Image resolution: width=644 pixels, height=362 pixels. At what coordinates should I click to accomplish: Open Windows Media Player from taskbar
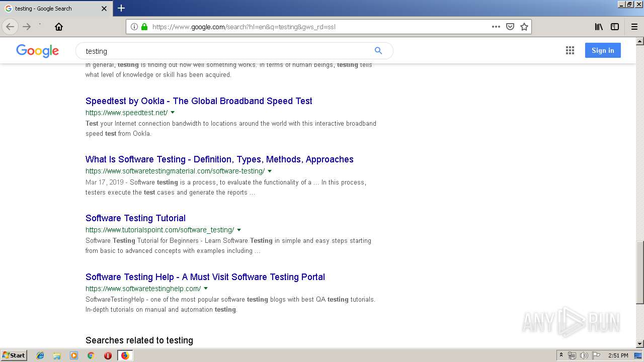point(74,355)
